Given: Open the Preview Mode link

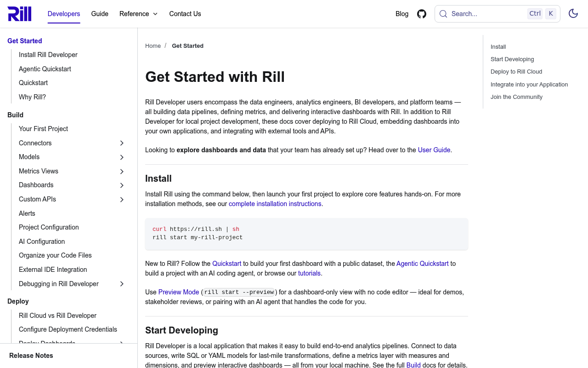Looking at the screenshot, I should pyautogui.click(x=179, y=292).
